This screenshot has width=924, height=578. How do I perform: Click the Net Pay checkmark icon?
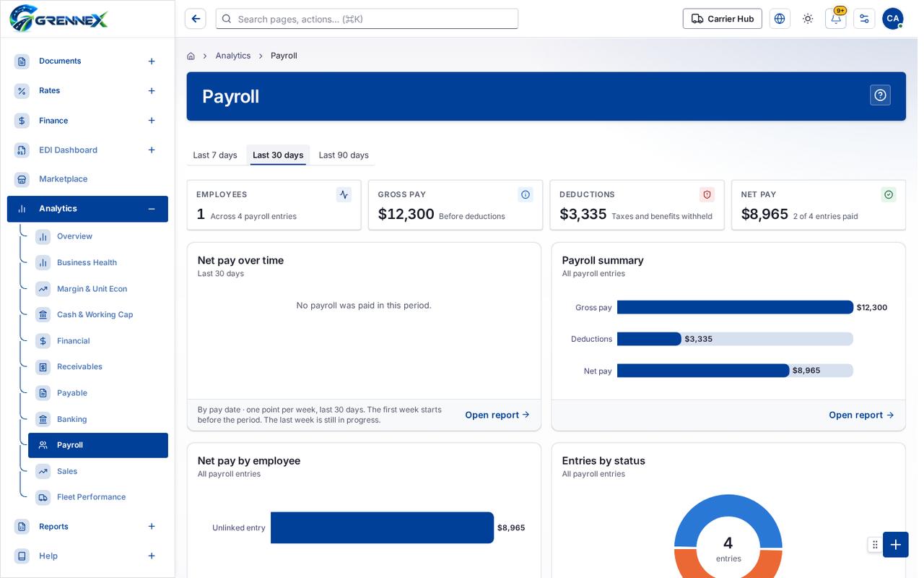(889, 194)
